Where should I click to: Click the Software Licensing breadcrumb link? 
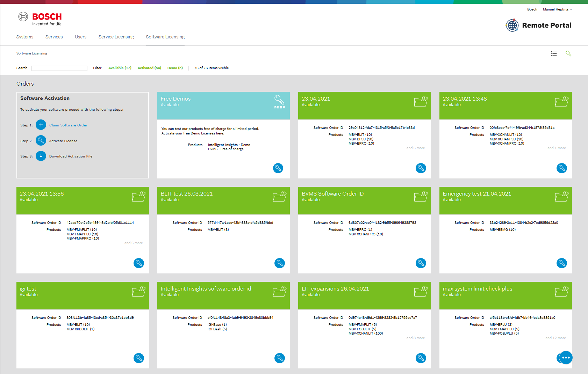tap(32, 53)
